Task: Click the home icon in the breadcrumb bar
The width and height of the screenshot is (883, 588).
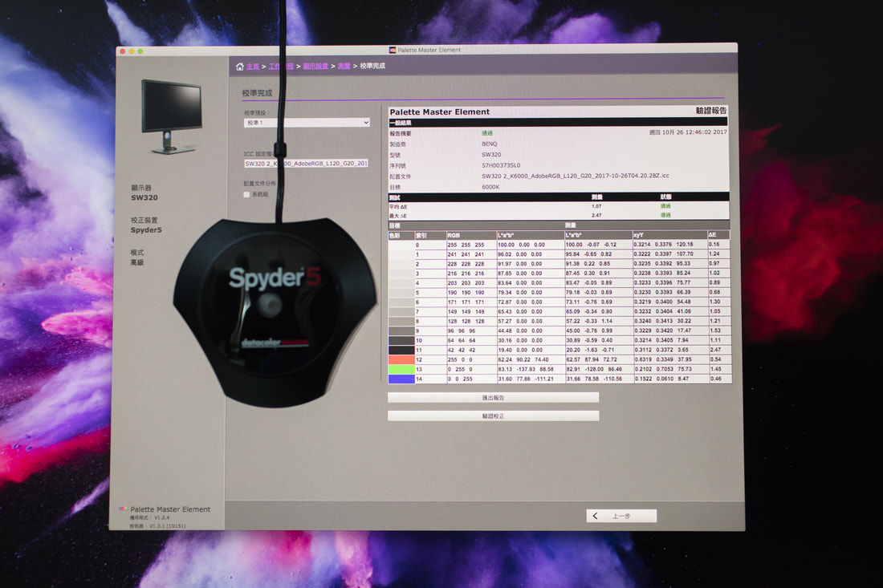Action: coord(239,67)
